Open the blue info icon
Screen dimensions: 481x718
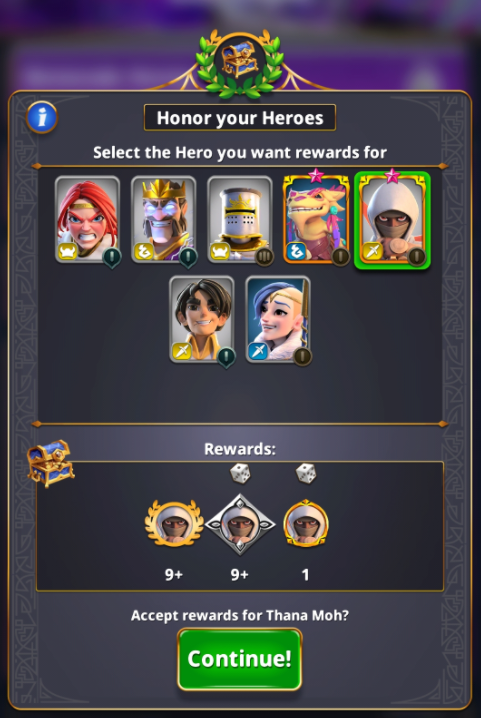click(x=42, y=117)
